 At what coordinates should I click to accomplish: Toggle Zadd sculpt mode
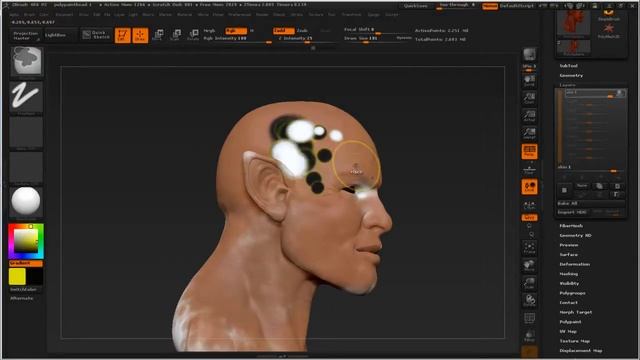(284, 31)
